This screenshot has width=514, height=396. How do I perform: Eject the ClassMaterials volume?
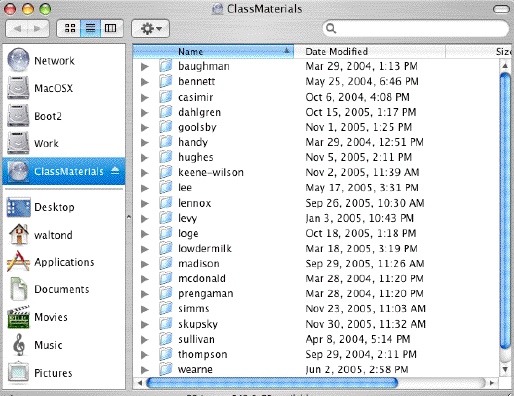[115, 171]
